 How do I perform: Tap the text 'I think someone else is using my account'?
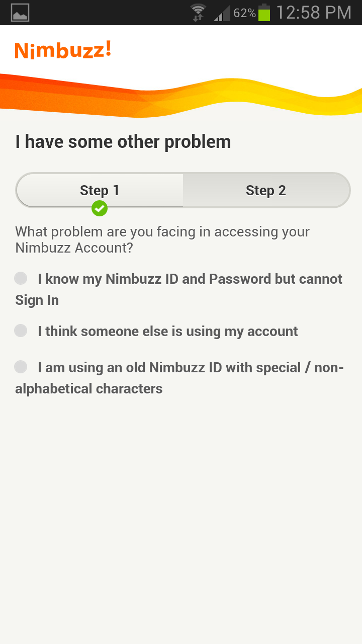(167, 332)
